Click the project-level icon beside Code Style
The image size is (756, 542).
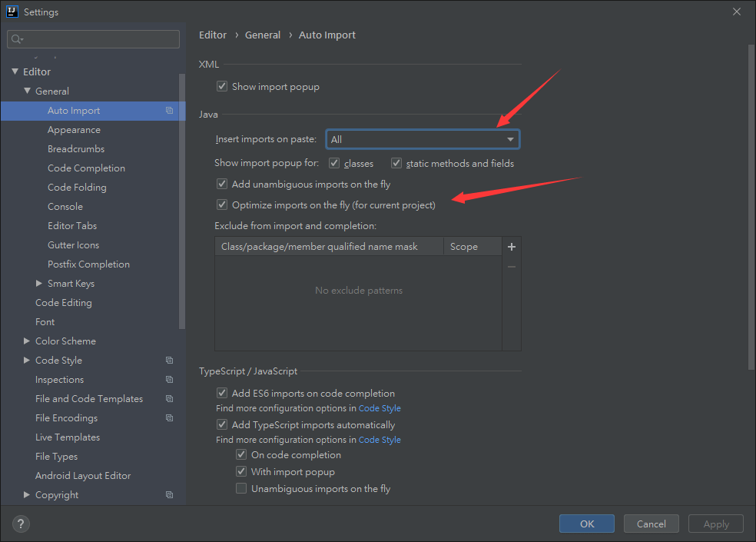pos(169,361)
